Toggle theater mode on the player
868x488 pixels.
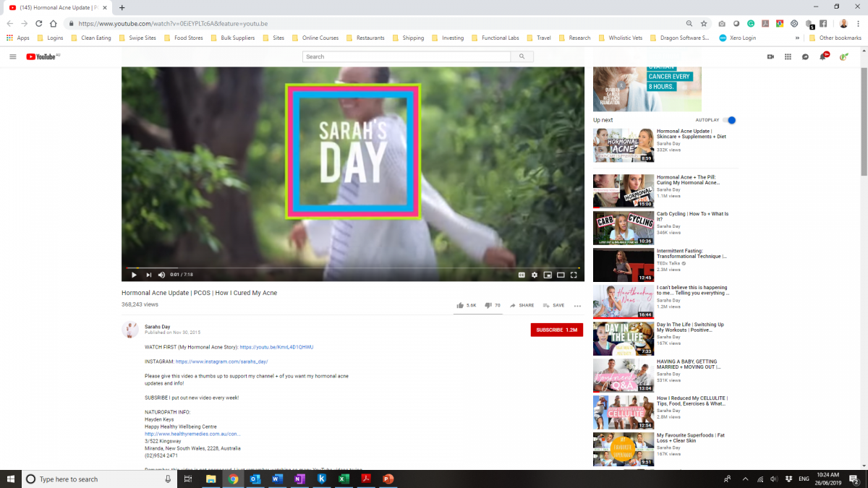point(561,275)
